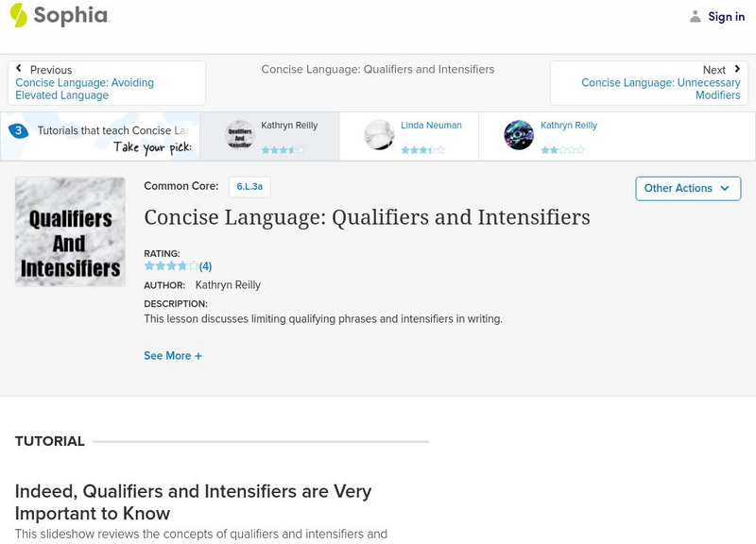756x544 pixels.
Task: Click the 6.L.3a Common Core tag
Action: (249, 187)
